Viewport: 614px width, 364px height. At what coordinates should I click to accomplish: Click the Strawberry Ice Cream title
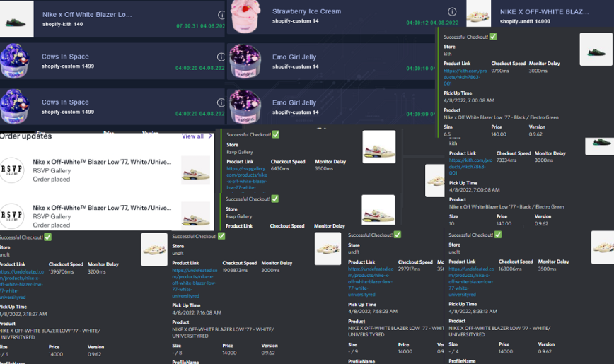pyautogui.click(x=306, y=11)
